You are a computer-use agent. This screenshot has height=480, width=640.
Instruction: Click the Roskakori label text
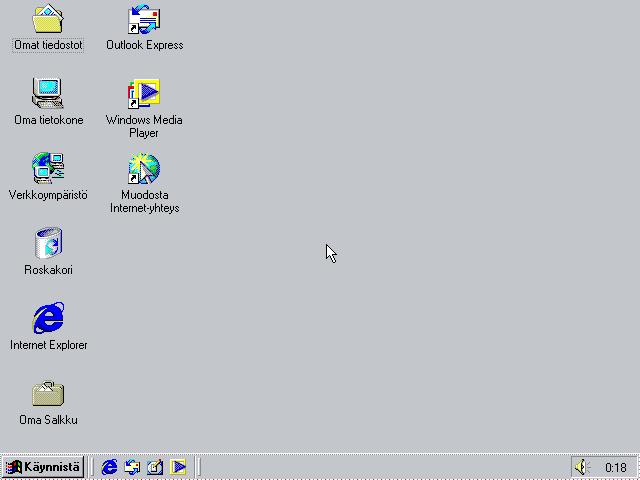pyautogui.click(x=48, y=270)
